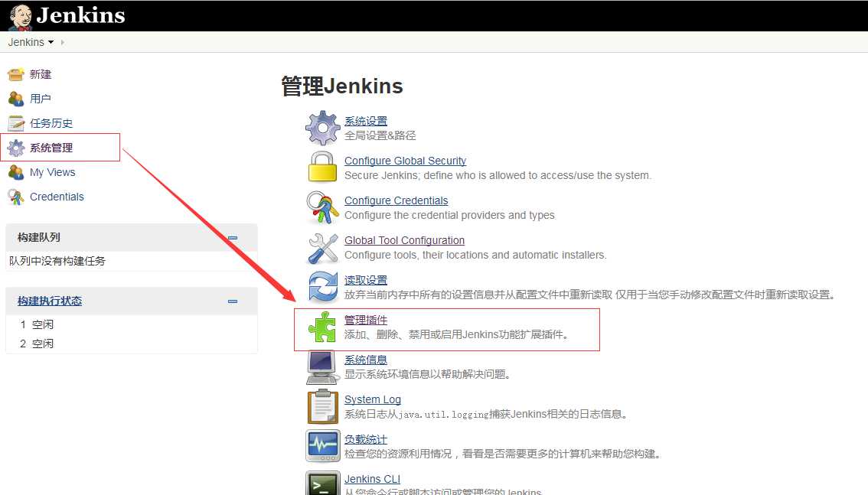Open 新建 in the sidebar
Viewport: 868px width, 495px height.
[41, 74]
